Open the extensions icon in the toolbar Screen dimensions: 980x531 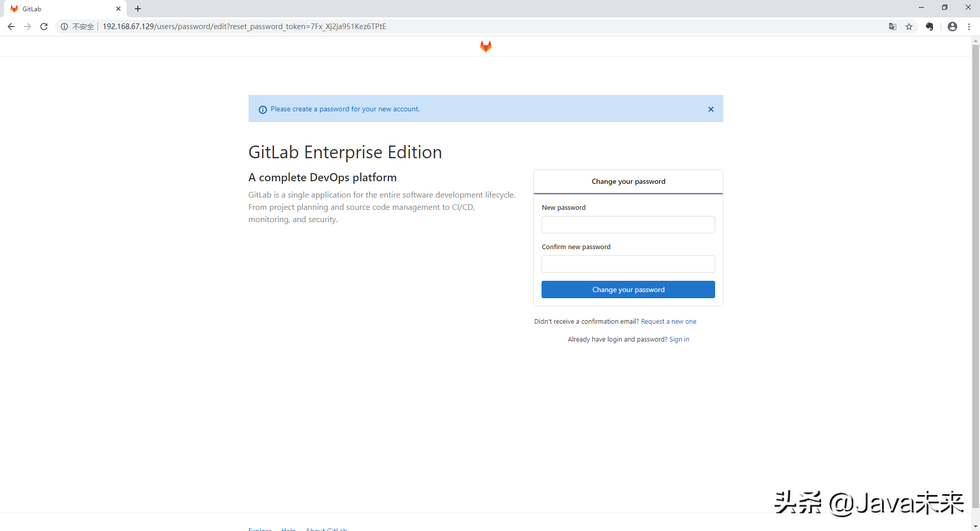click(929, 27)
